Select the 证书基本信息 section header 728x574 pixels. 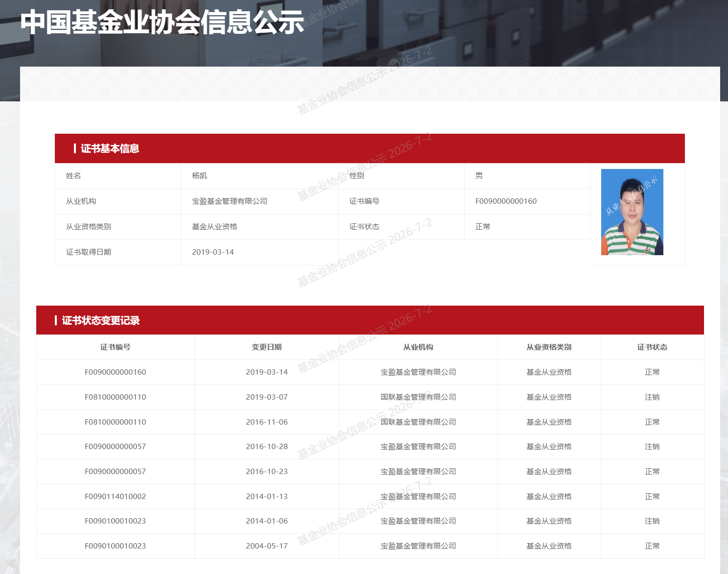[x=370, y=148]
